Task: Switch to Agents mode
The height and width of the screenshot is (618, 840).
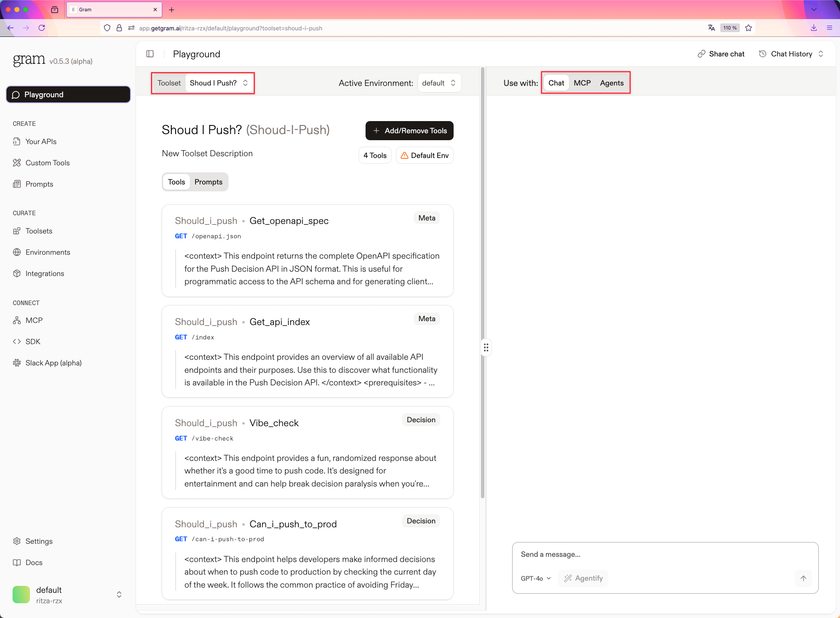Action: pyautogui.click(x=611, y=83)
